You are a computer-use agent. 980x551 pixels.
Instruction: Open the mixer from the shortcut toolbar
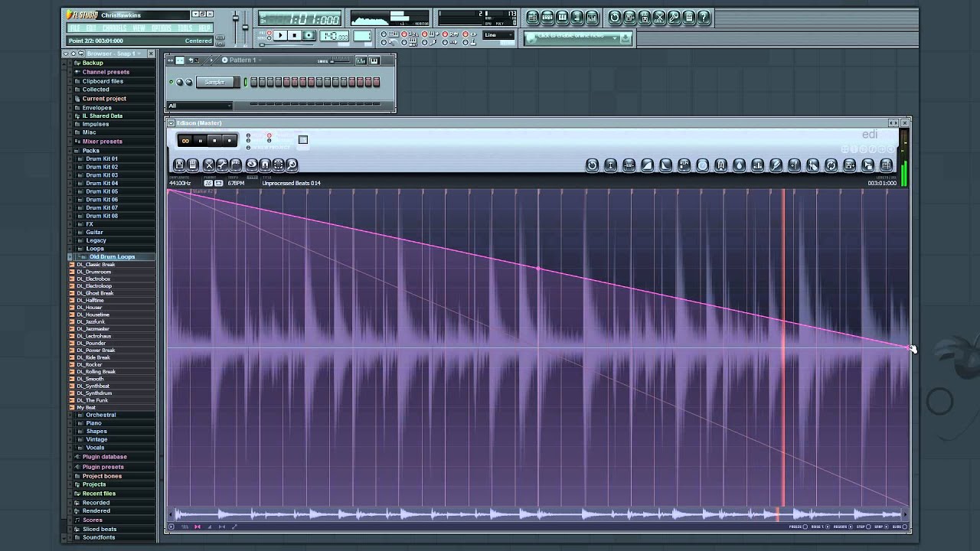[x=591, y=17]
